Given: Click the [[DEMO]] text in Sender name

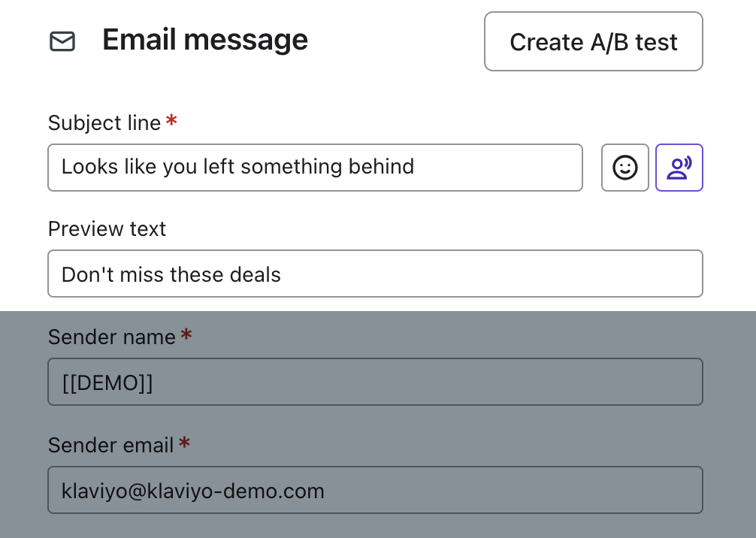Looking at the screenshot, I should point(107,382).
